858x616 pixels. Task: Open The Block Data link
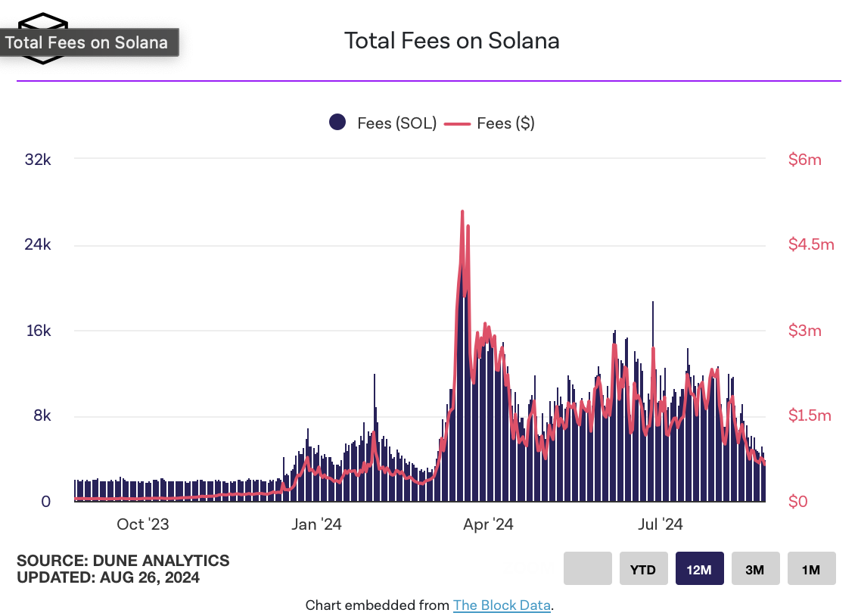point(502,605)
